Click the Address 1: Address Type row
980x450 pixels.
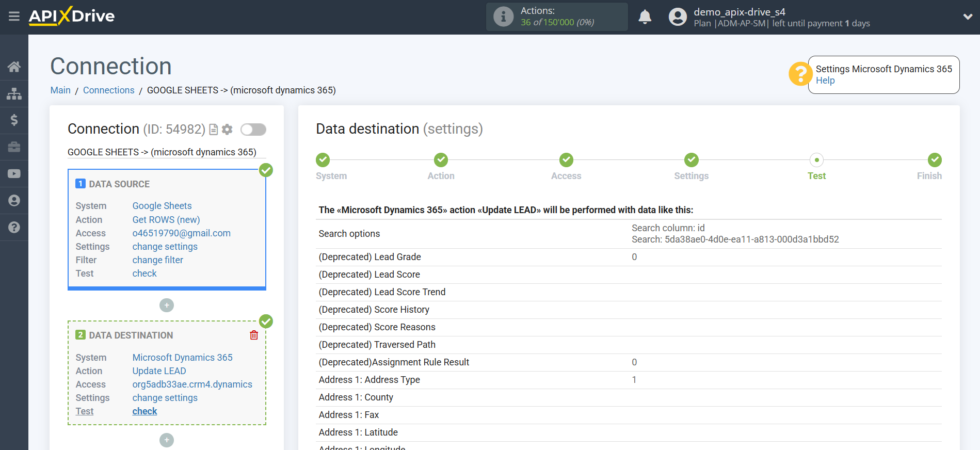(629, 380)
